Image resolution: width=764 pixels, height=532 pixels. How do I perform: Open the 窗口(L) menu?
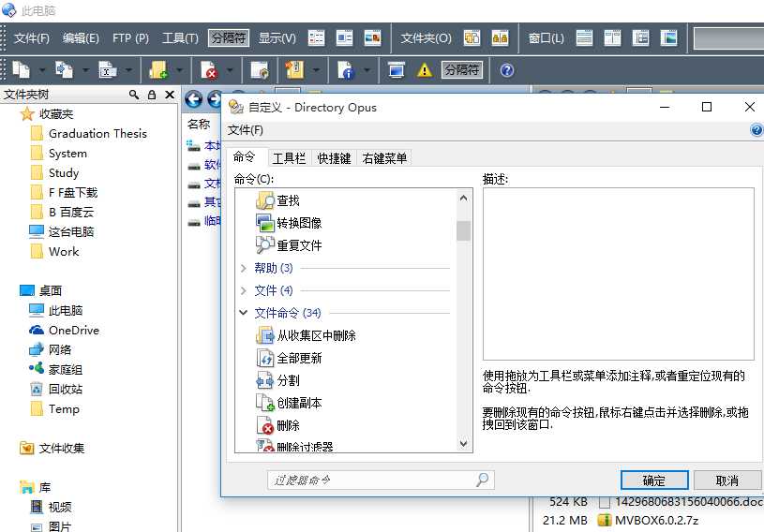click(546, 38)
